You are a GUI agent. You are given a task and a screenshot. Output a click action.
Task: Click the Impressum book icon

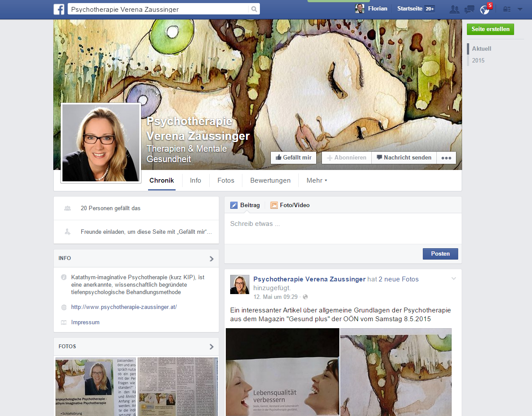64,322
